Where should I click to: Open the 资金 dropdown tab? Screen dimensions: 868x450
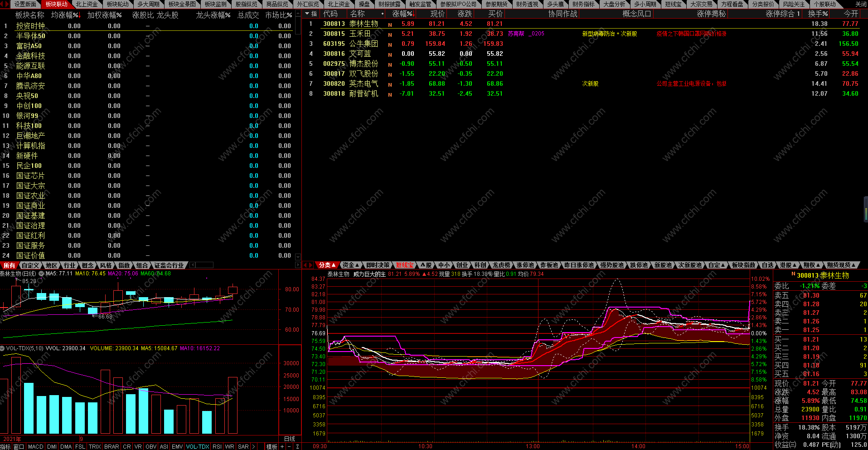[x=350, y=265]
